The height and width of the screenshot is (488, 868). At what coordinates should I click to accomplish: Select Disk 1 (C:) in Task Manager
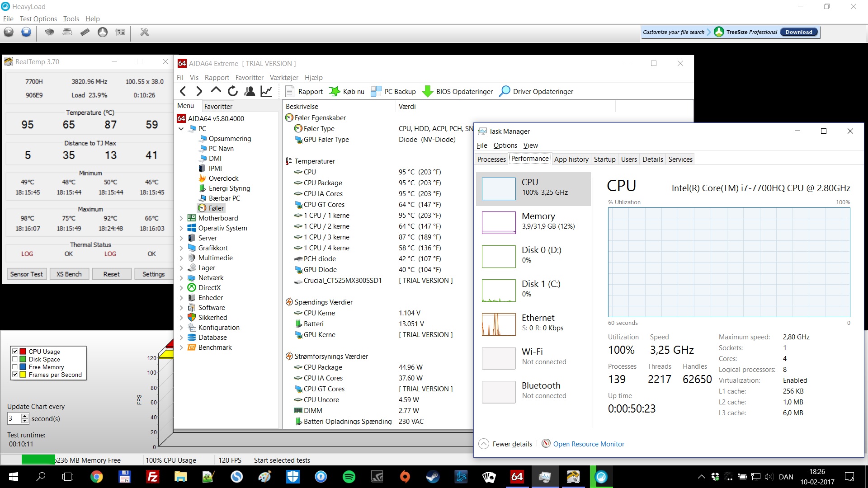pyautogui.click(x=533, y=290)
